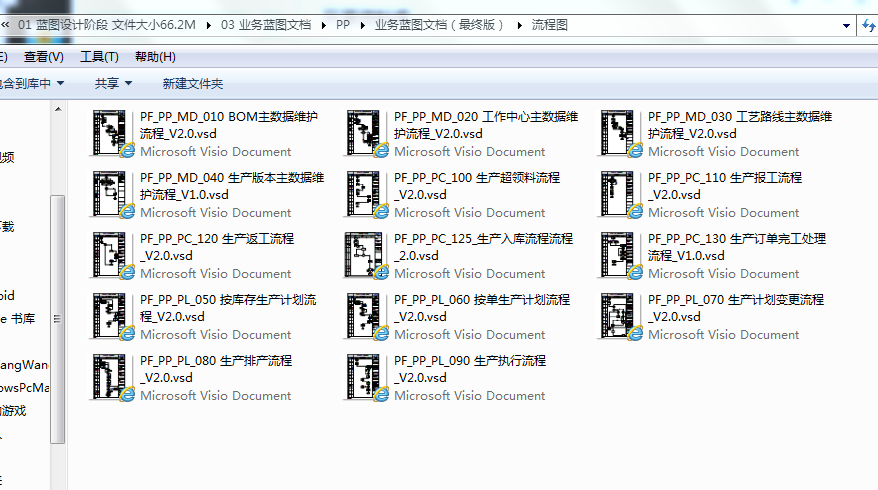Click the 新建文件夹 button
This screenshot has width=878, height=490.
coord(193,83)
